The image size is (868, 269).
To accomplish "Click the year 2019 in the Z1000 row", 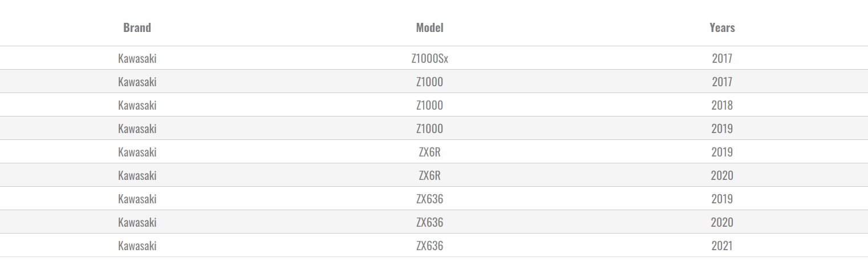I will coord(722,129).
